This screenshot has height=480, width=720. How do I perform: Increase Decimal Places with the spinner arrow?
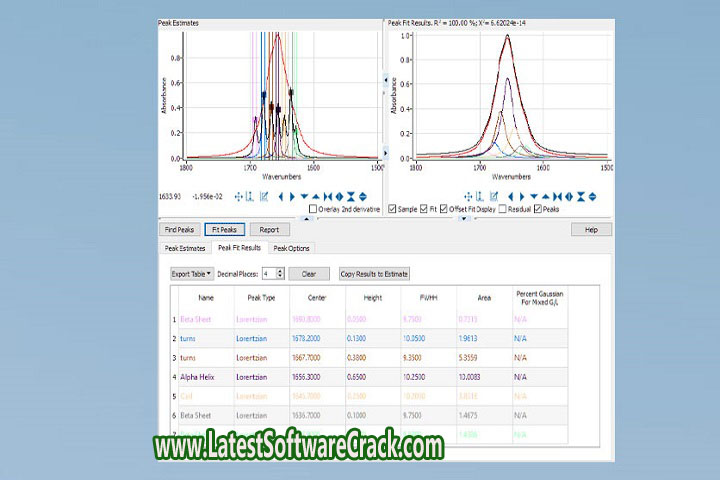pyautogui.click(x=280, y=270)
